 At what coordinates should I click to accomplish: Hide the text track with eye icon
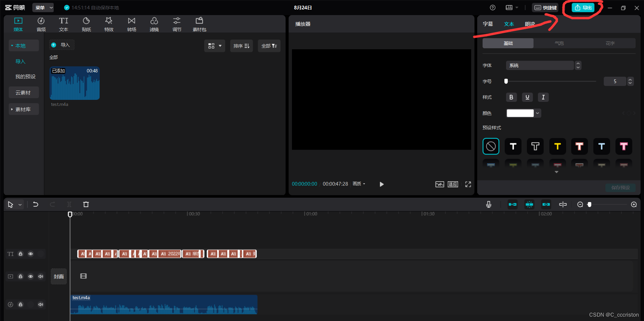click(x=31, y=254)
